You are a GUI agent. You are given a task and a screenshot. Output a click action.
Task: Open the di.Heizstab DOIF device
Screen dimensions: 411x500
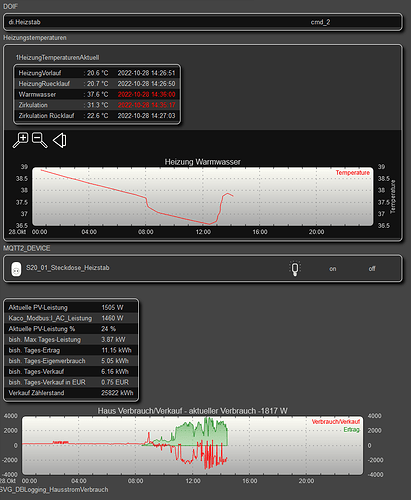tap(24, 22)
